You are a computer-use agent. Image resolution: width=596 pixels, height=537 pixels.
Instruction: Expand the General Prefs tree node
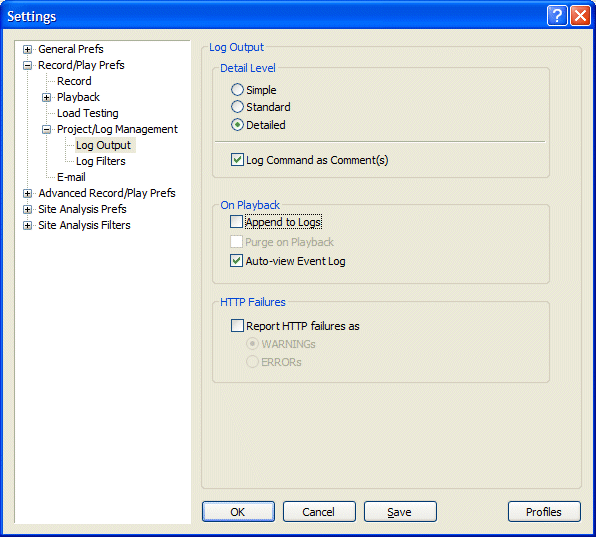click(27, 49)
